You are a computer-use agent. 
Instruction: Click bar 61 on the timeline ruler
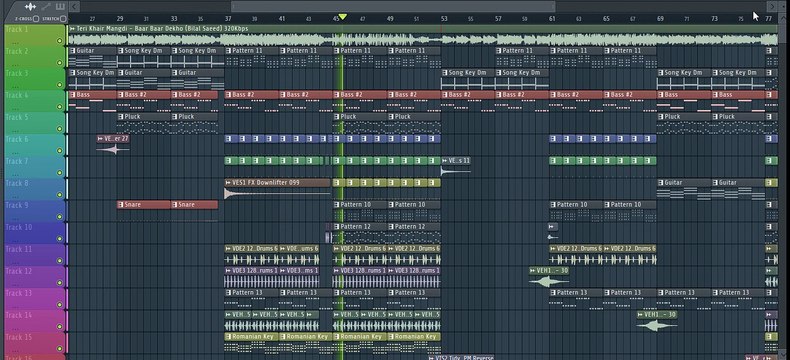point(552,19)
